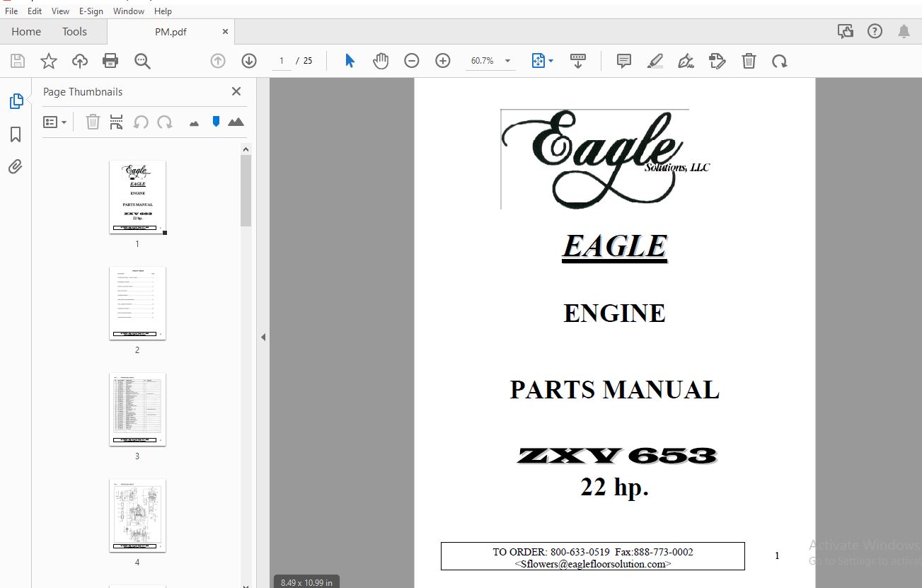Open the Help menu
Viewport: 922px width, 588px height.
163,11
